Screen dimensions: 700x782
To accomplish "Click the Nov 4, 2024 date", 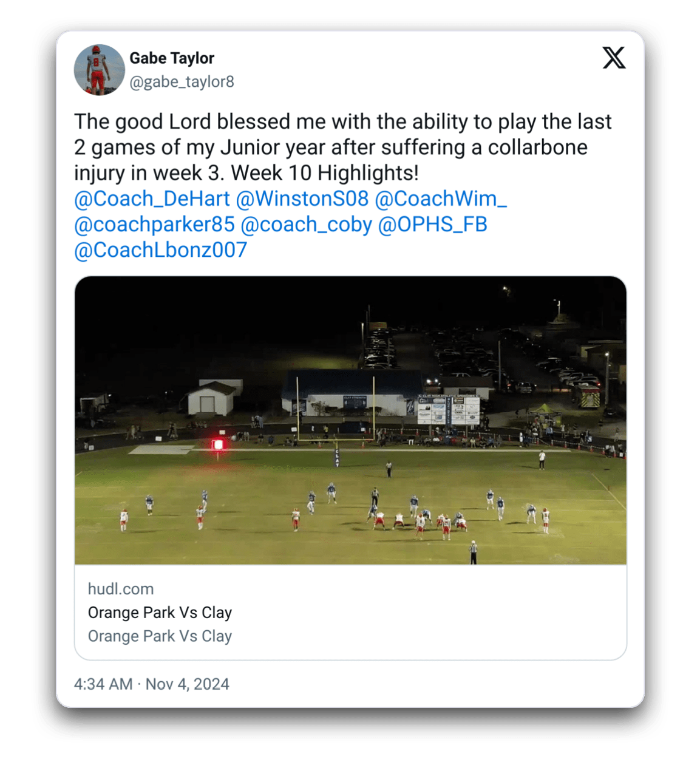I will coord(188,684).
